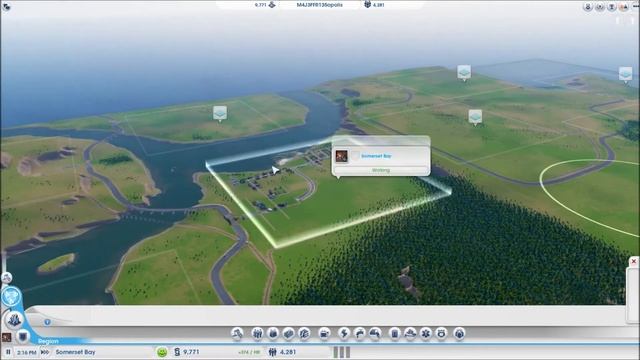Click the small icon above region globe
The height and width of the screenshot is (360, 640).
pos(7,278)
